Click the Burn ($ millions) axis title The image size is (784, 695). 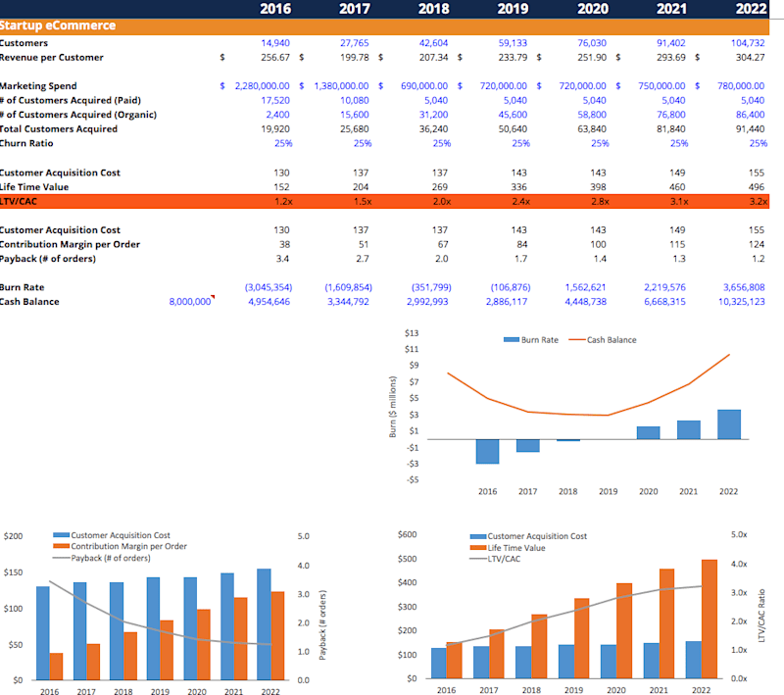pyautogui.click(x=393, y=407)
